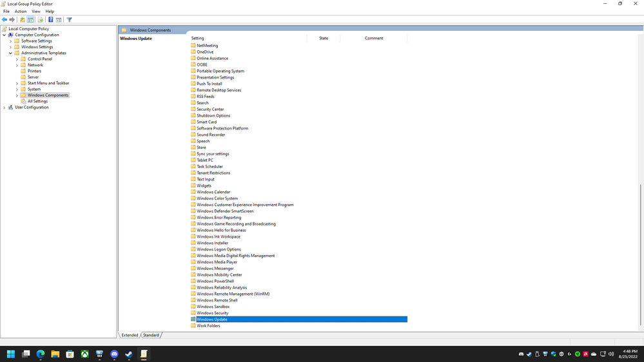Select the Windows Installer folder

tap(212, 243)
